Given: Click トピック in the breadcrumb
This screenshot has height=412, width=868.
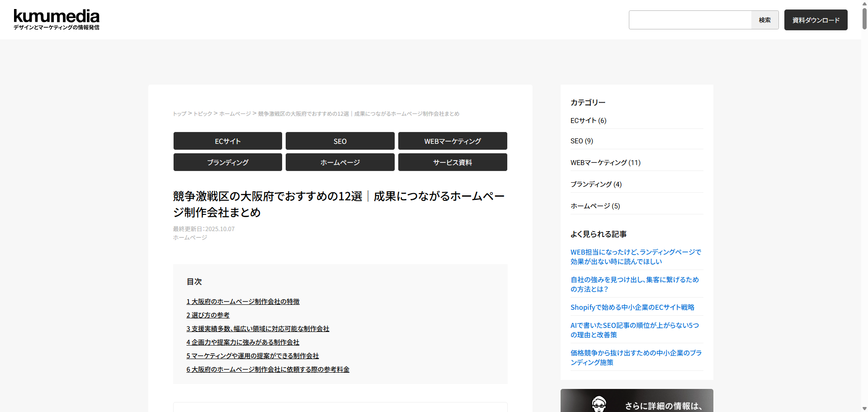Looking at the screenshot, I should point(203,114).
